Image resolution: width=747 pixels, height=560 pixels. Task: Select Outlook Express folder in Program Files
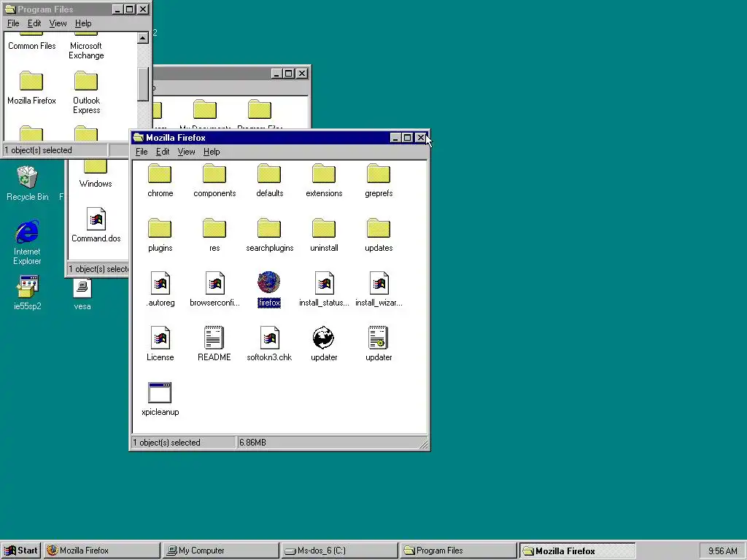[x=86, y=82]
